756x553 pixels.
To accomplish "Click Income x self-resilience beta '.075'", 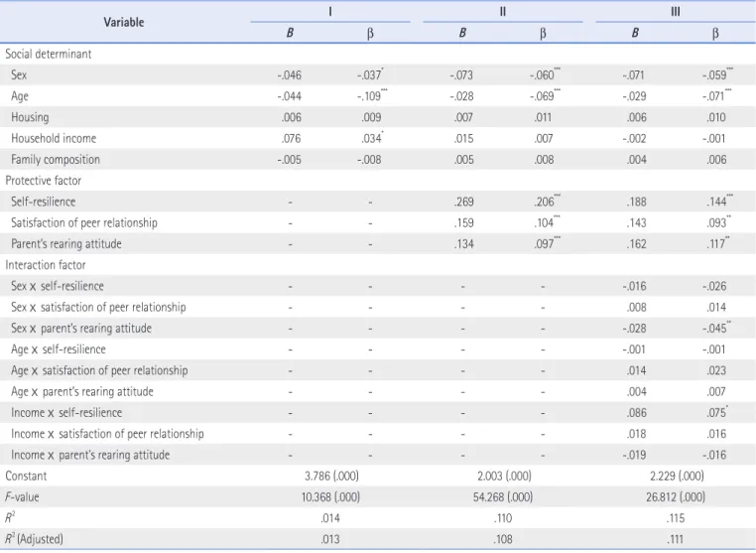I will pyautogui.click(x=717, y=413).
